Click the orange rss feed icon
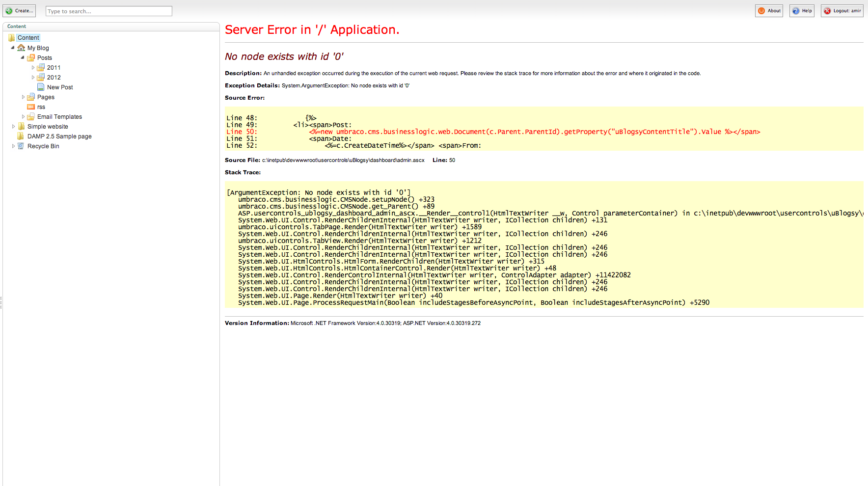 tap(31, 107)
